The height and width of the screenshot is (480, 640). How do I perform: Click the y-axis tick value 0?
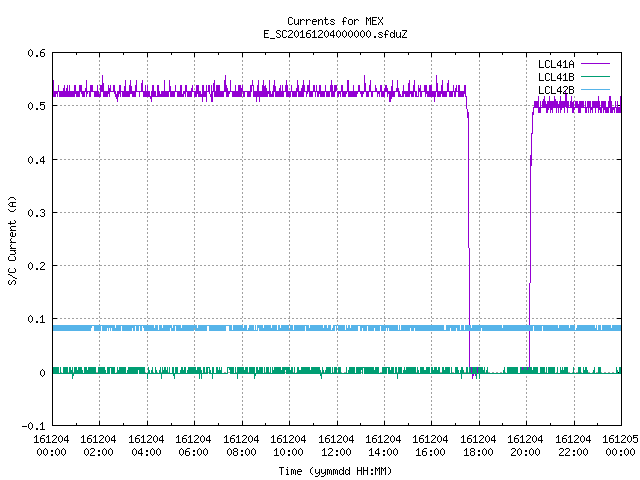click(42, 373)
